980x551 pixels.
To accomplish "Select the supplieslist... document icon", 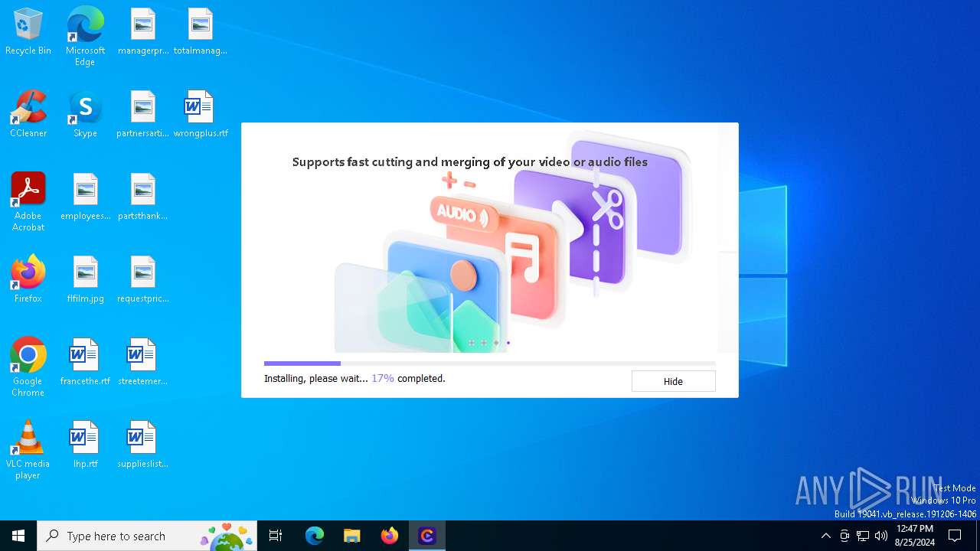I will pyautogui.click(x=143, y=445).
